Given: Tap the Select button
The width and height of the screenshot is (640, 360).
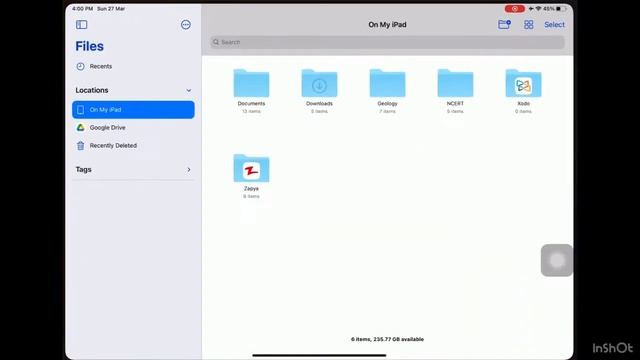Looking at the screenshot, I should 554,24.
